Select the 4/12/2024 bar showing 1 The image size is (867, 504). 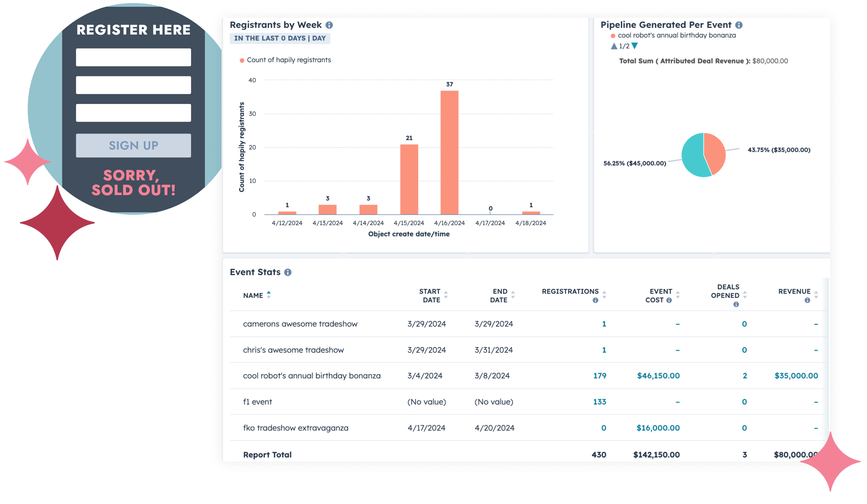pos(287,213)
